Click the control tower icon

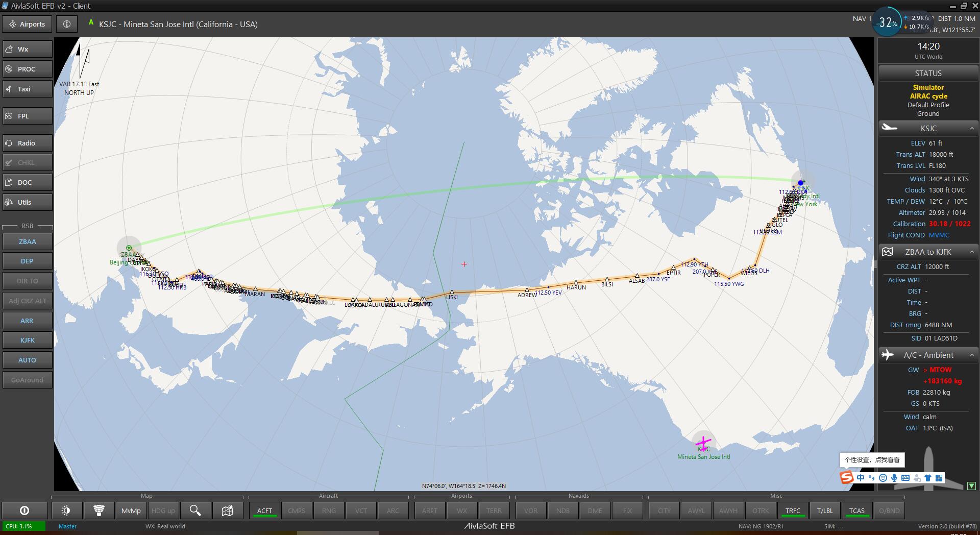tap(99, 510)
